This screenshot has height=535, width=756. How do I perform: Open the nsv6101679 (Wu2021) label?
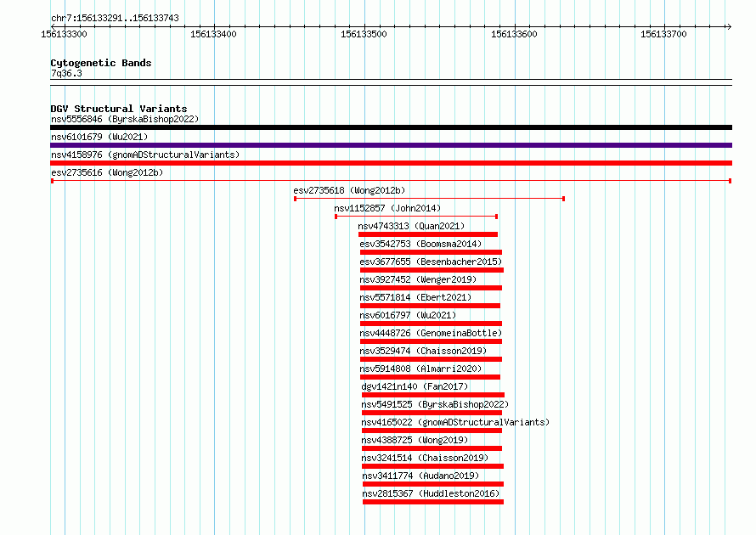point(99,137)
